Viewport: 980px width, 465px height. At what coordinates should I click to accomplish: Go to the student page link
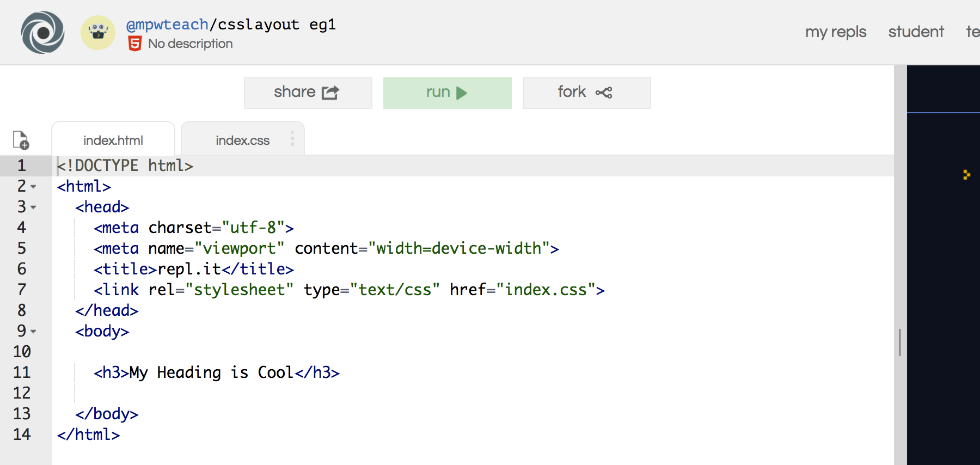[916, 32]
